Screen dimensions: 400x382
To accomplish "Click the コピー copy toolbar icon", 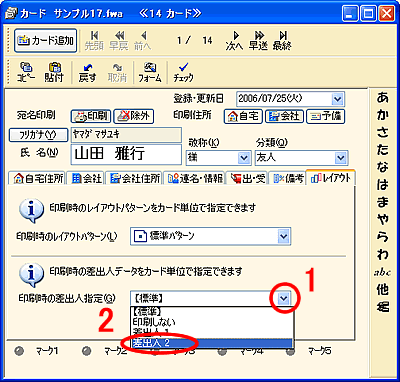I will click(x=26, y=72).
